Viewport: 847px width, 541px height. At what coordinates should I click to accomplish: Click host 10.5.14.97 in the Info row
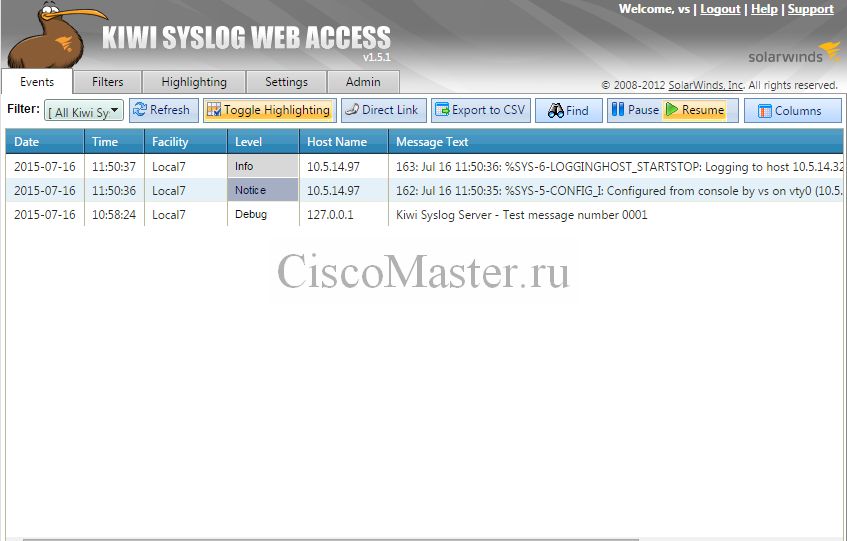click(344, 166)
